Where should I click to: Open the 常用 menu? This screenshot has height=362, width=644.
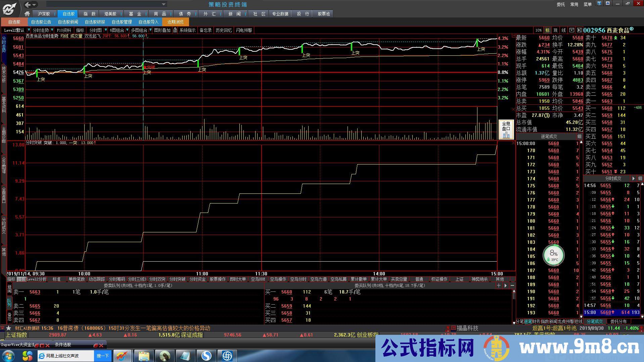tap(574, 4)
